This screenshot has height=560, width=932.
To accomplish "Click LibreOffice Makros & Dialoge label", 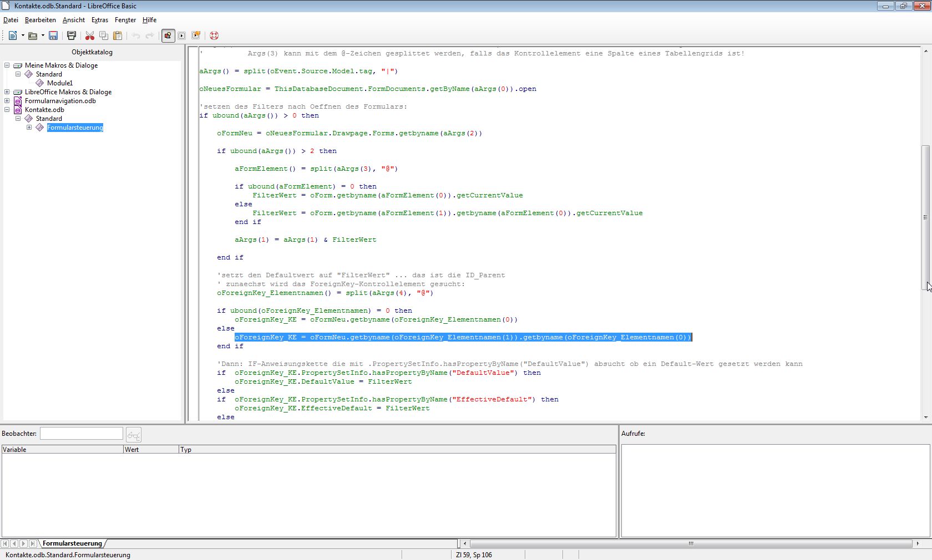I will tap(68, 92).
